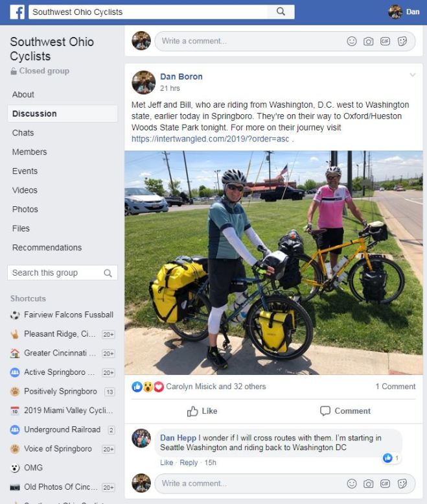The image size is (427, 504).
Task: Open the intertwangled.com link in post
Action: tap(210, 139)
